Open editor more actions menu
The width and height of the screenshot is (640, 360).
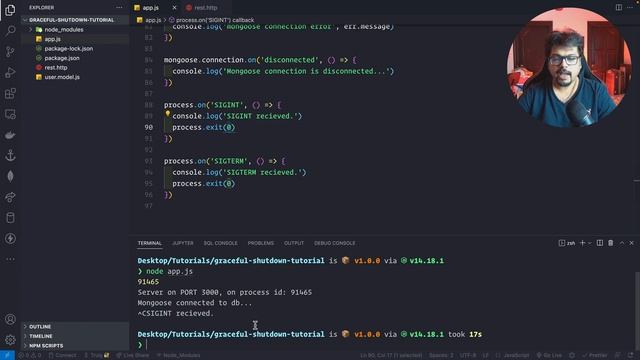coord(630,7)
